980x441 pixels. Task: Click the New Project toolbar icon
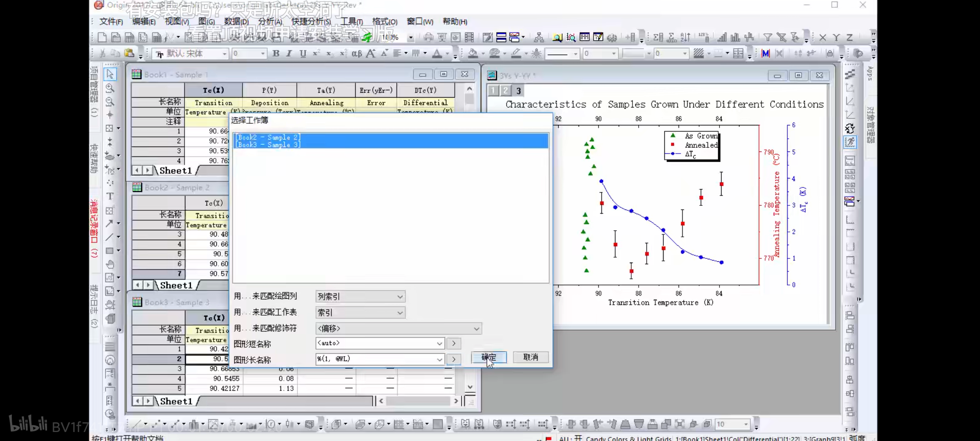pyautogui.click(x=102, y=38)
